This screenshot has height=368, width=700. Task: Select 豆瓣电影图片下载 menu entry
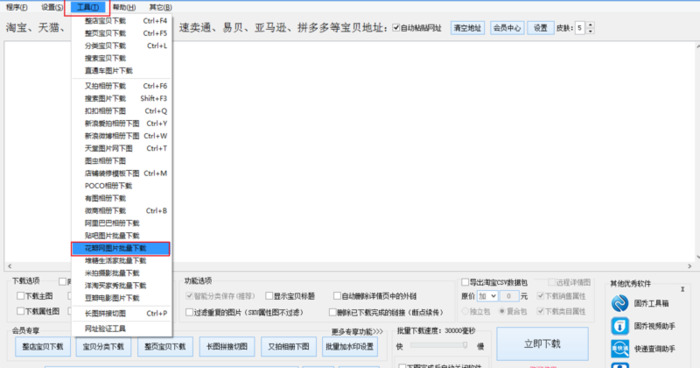121,298
